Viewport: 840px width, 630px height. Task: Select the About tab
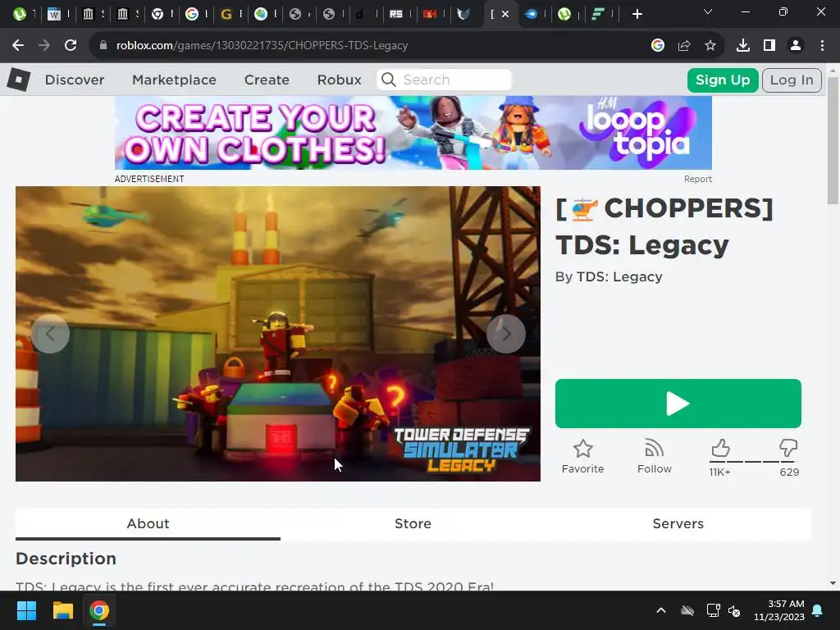148,523
